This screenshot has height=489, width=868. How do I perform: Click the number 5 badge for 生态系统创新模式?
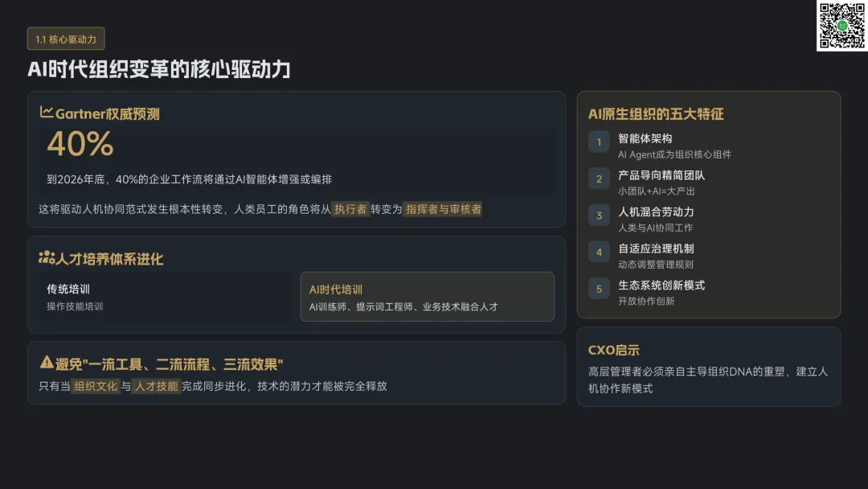click(599, 289)
